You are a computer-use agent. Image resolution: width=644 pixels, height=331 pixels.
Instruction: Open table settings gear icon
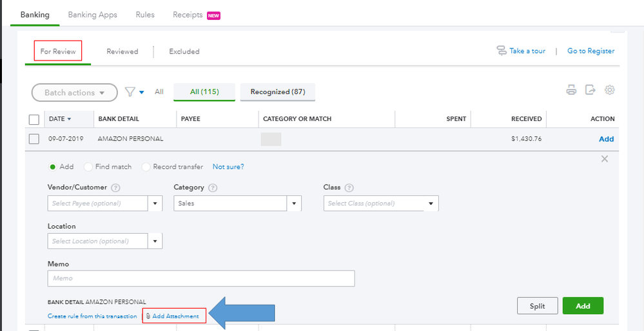(x=610, y=90)
